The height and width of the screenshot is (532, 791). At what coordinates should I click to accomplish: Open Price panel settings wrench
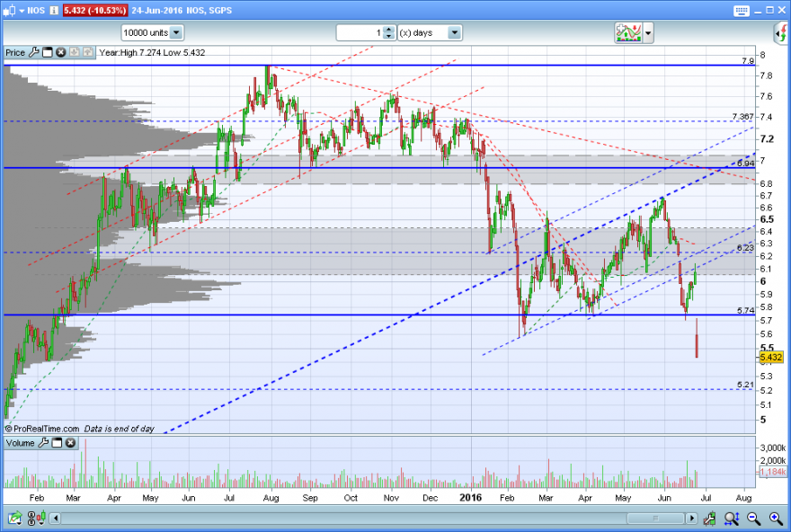(34, 52)
